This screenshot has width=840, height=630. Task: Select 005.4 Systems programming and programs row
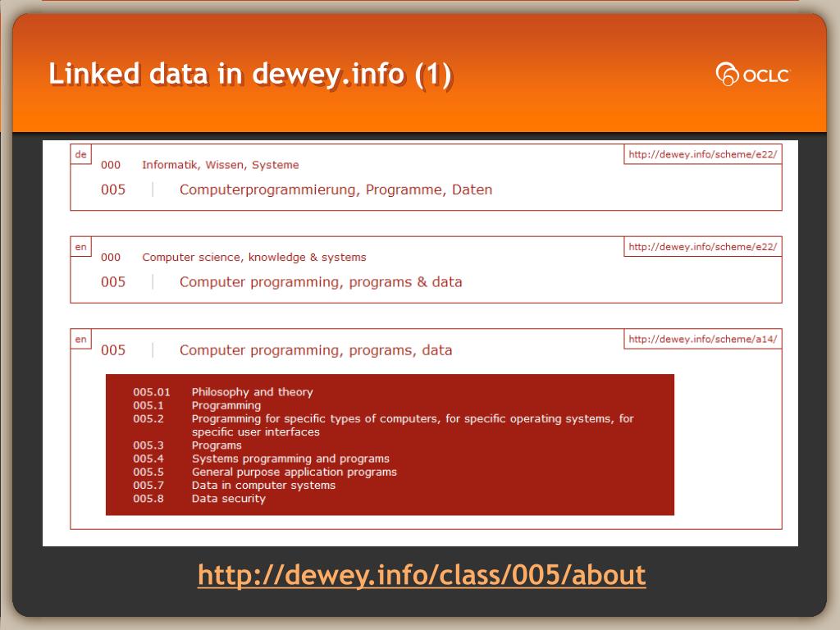click(x=261, y=459)
